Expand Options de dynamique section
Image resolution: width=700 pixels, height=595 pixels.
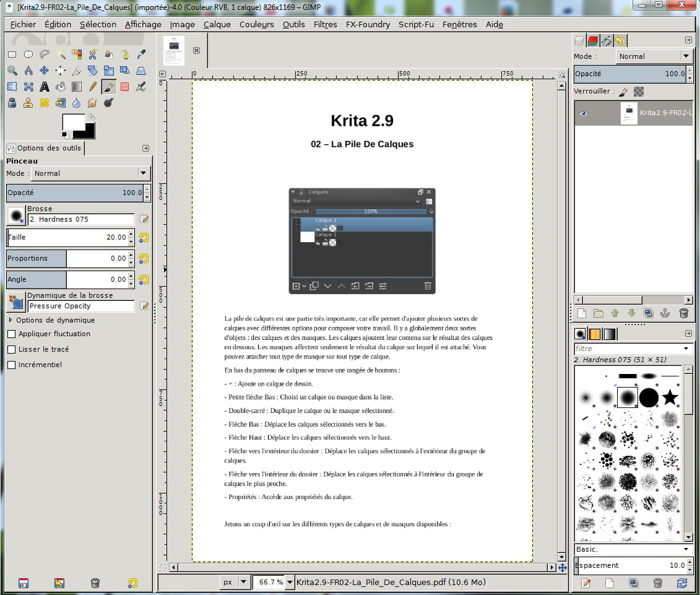pyautogui.click(x=11, y=320)
